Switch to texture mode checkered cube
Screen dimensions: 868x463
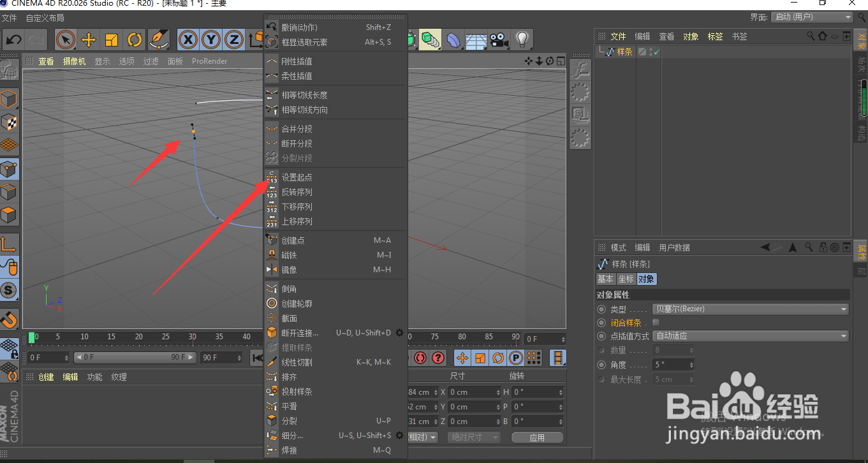tap(9, 122)
